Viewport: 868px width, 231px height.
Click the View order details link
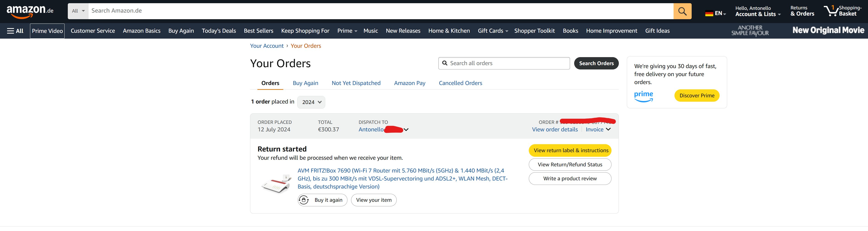pyautogui.click(x=555, y=130)
